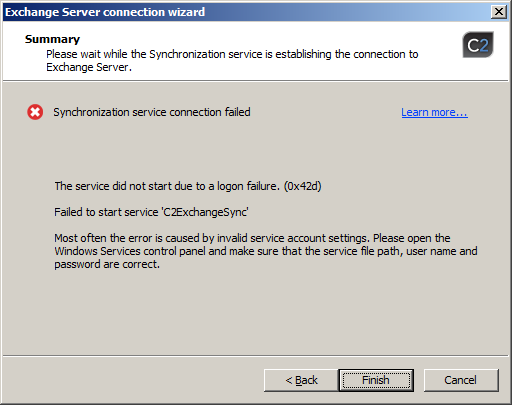512x405 pixels.
Task: Click the 'Please wait while' description text
Action: 232,61
